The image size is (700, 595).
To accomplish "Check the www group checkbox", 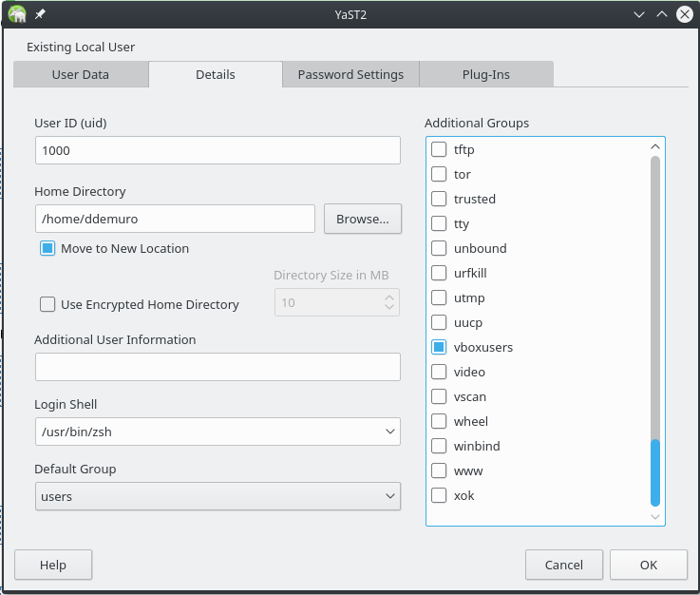I will pos(439,470).
